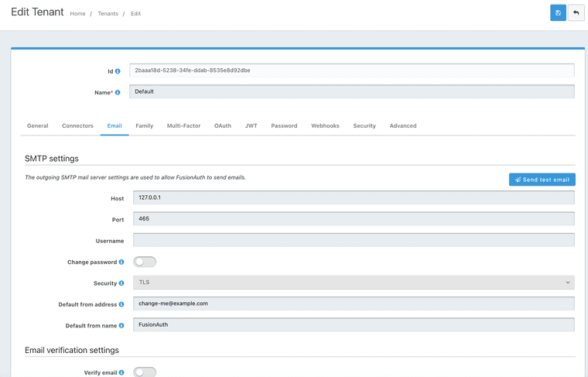Image resolution: width=588 pixels, height=377 pixels.
Task: Click info icon for Default from address
Action: pos(121,304)
